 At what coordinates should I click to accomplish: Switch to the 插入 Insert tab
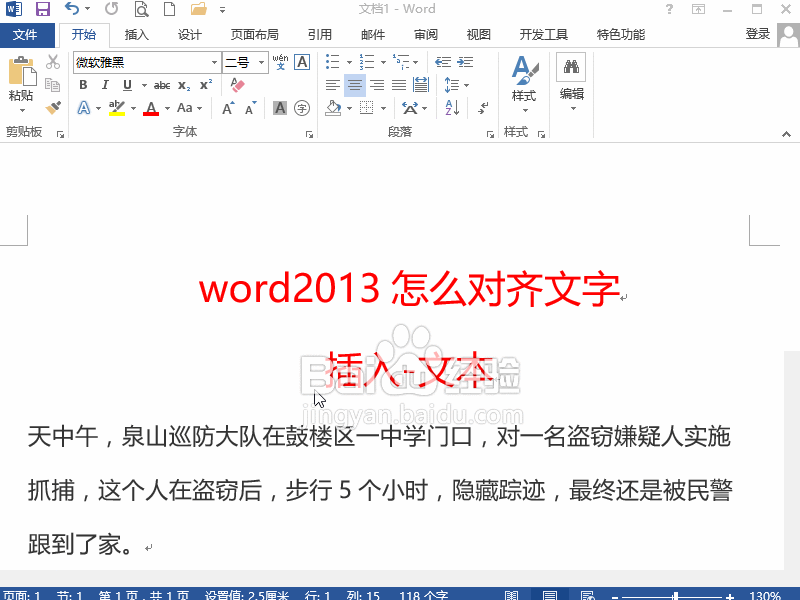tap(136, 35)
